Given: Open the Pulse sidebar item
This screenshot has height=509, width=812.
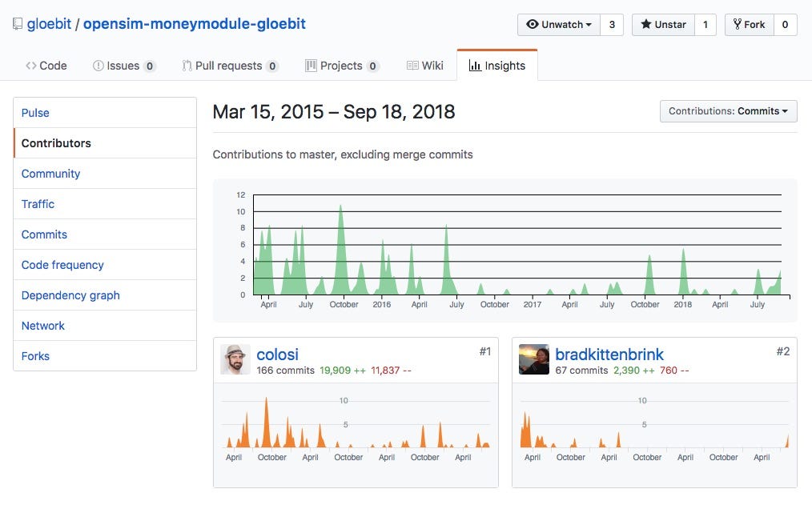Looking at the screenshot, I should 35,113.
